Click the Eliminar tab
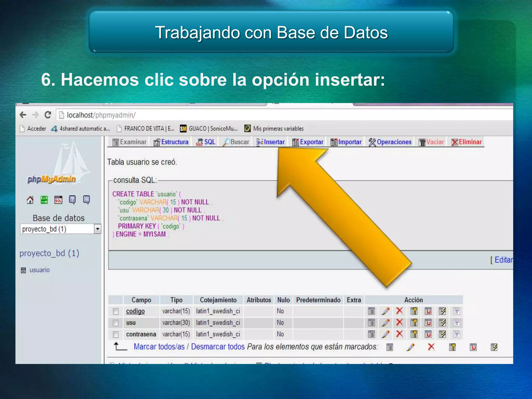Image resolution: width=532 pixels, height=399 pixels. (467, 142)
